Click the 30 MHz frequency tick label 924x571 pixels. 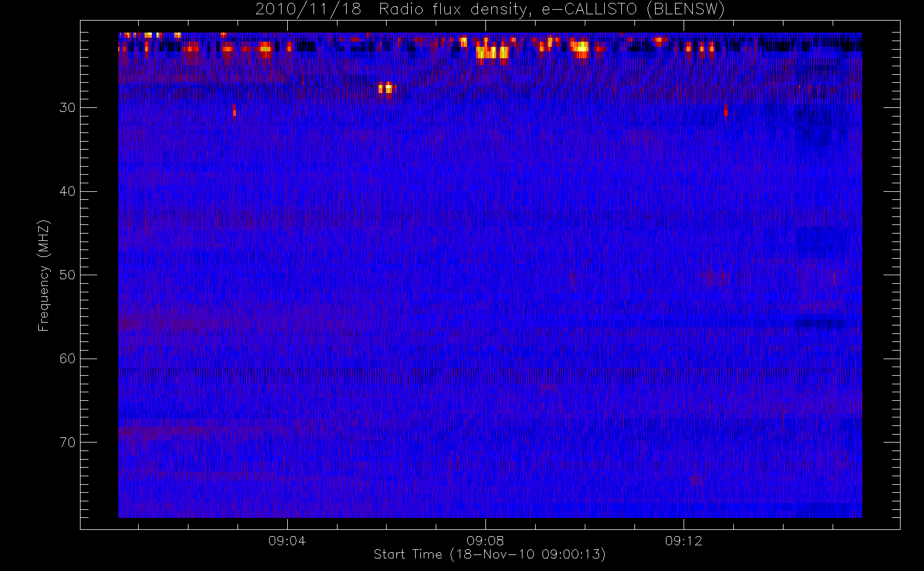67,107
